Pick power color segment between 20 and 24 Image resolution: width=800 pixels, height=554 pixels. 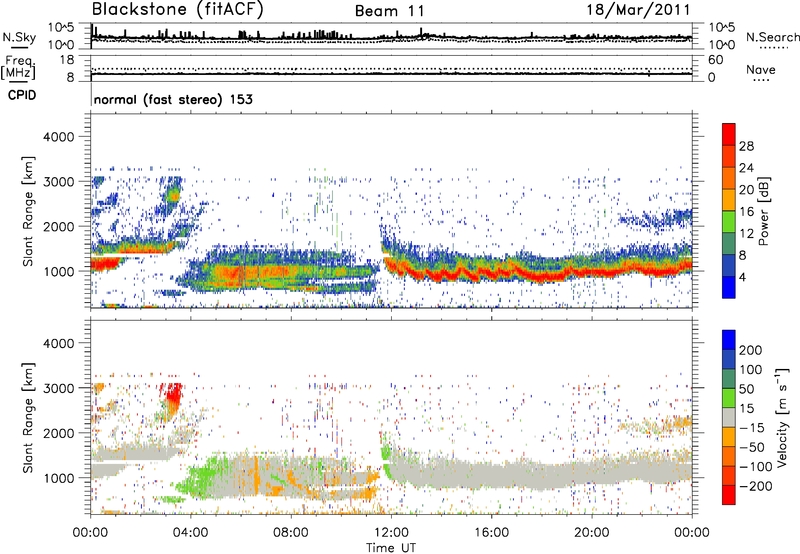tap(729, 178)
